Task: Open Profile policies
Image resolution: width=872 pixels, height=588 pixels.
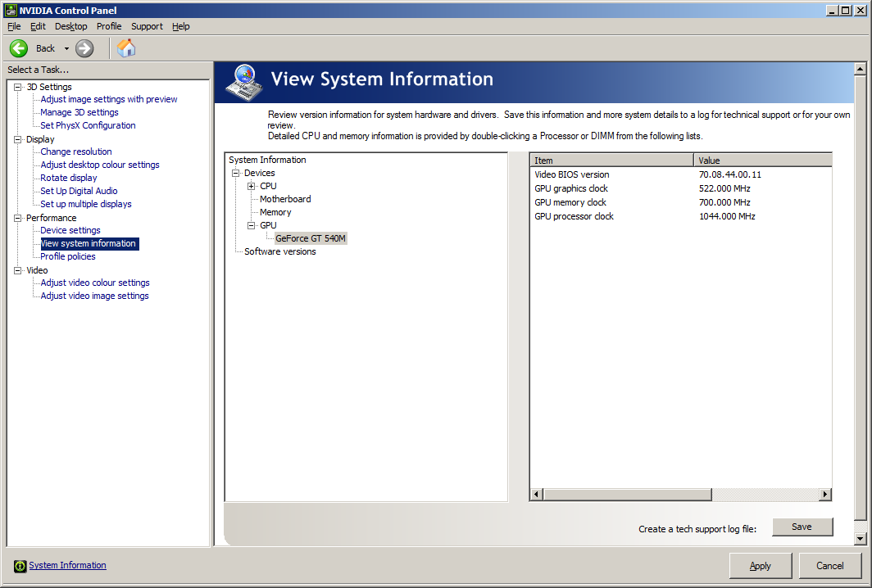Action: coord(68,257)
